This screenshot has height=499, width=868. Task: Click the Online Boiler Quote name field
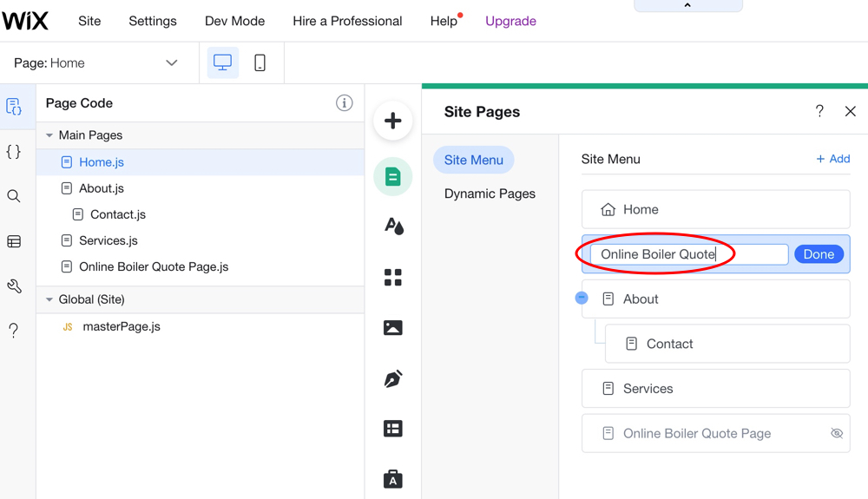click(689, 254)
